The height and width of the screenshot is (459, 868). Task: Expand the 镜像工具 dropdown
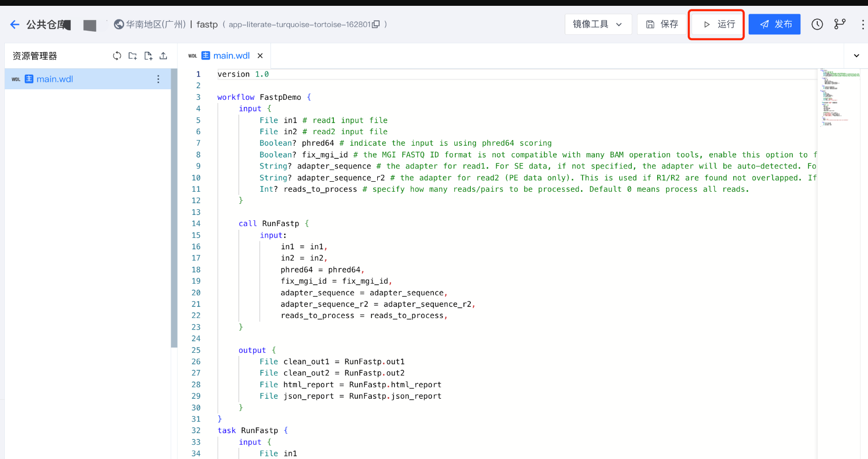(598, 24)
